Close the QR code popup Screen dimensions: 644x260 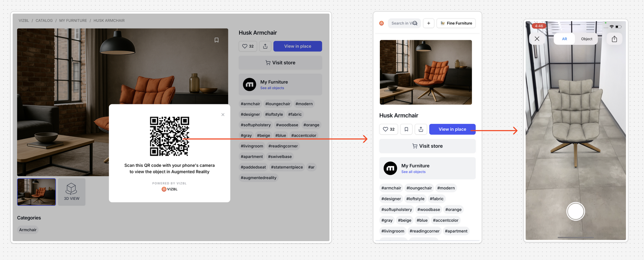point(223,115)
